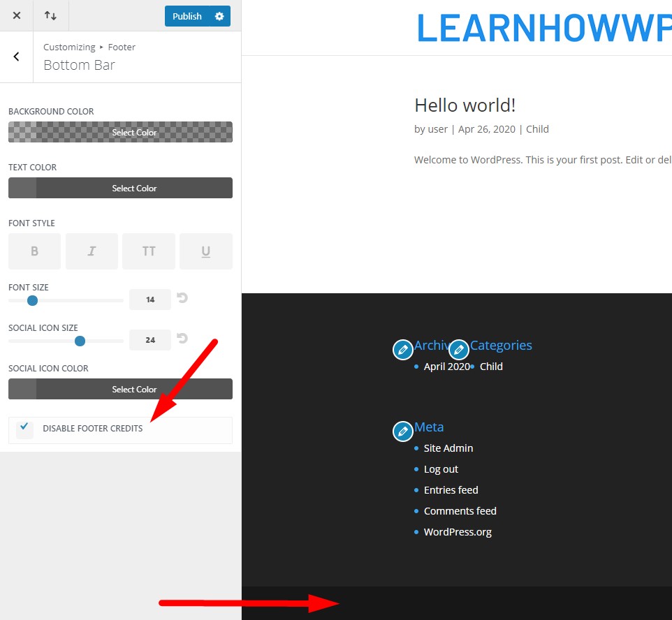The width and height of the screenshot is (672, 620).
Task: Click the Font Size slider handle
Action: pyautogui.click(x=32, y=301)
